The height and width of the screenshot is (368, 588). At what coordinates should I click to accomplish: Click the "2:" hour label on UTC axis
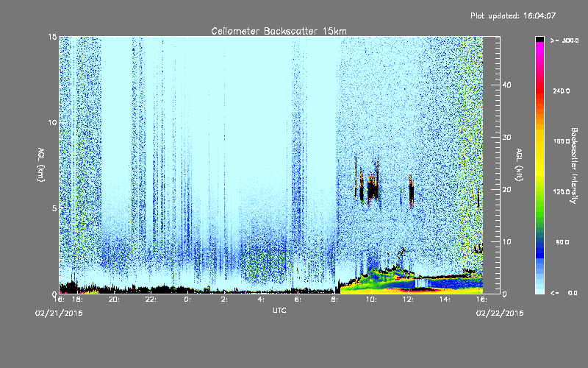coord(225,300)
